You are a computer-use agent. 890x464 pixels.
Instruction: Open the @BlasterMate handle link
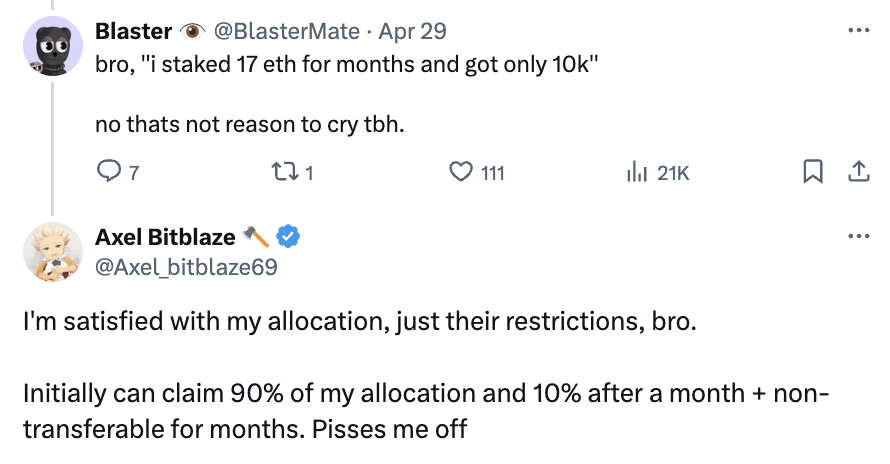tap(286, 31)
